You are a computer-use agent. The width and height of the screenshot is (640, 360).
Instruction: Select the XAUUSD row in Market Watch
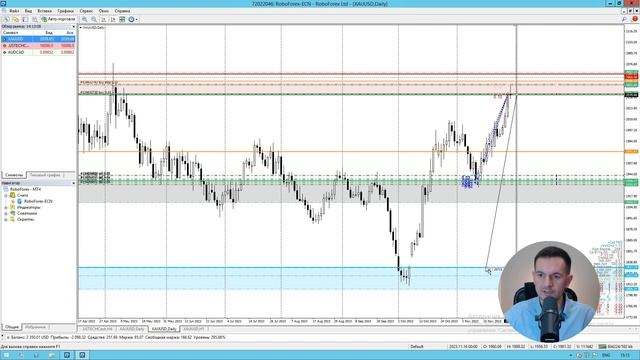[38, 39]
